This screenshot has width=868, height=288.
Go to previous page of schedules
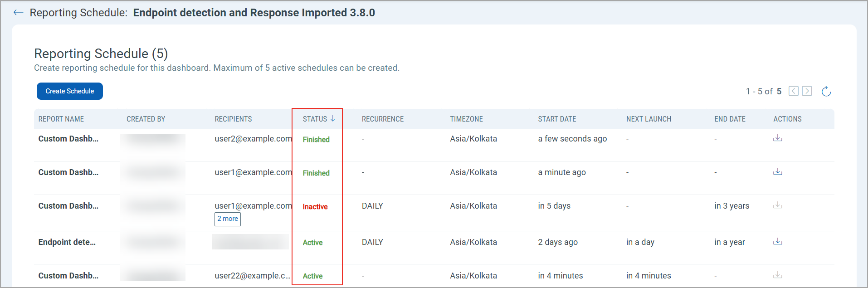coord(793,91)
